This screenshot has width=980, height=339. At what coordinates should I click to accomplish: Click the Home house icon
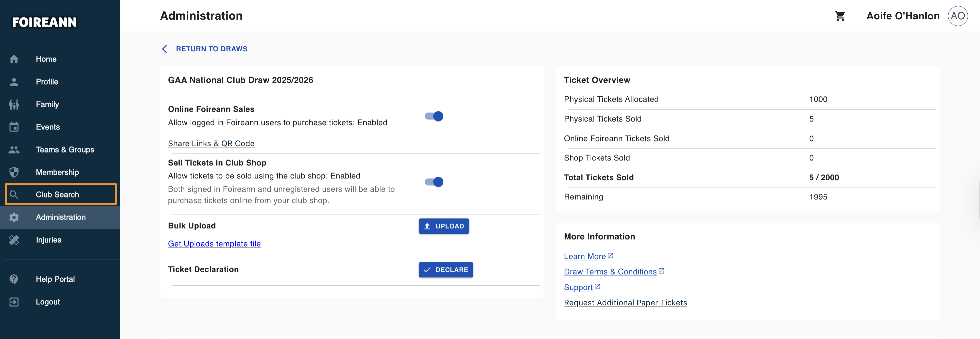pos(14,59)
